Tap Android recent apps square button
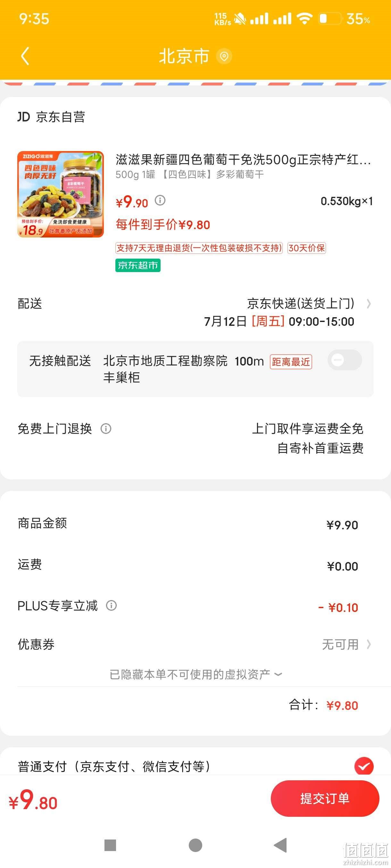Screen dimensions: 391x868 click(110, 845)
